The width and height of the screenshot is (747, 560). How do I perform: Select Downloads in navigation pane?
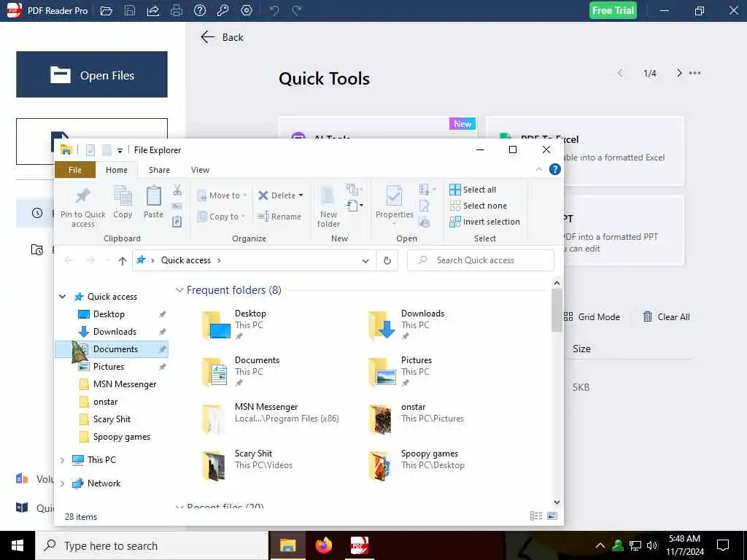pos(115,332)
